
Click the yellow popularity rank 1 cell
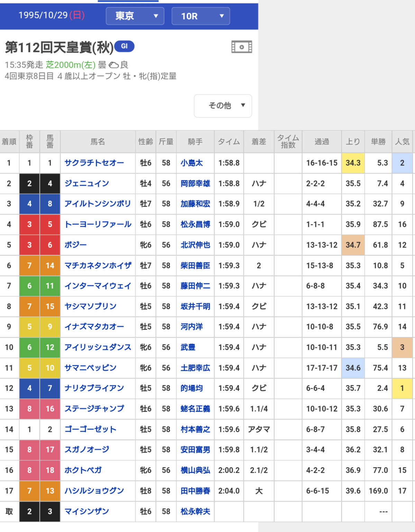click(402, 388)
